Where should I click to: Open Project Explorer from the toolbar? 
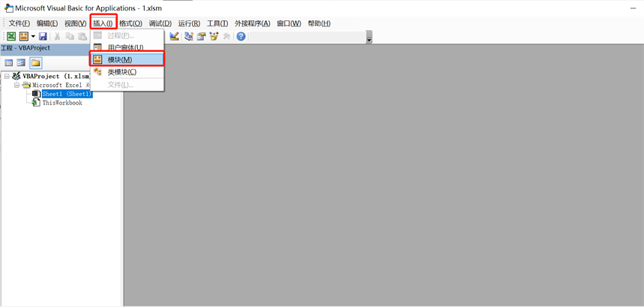pos(188,36)
